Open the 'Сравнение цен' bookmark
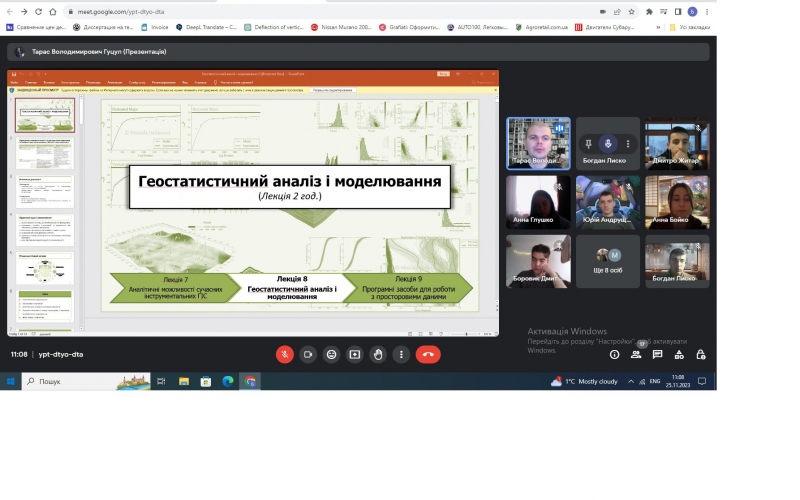800x500 pixels. click(x=36, y=28)
